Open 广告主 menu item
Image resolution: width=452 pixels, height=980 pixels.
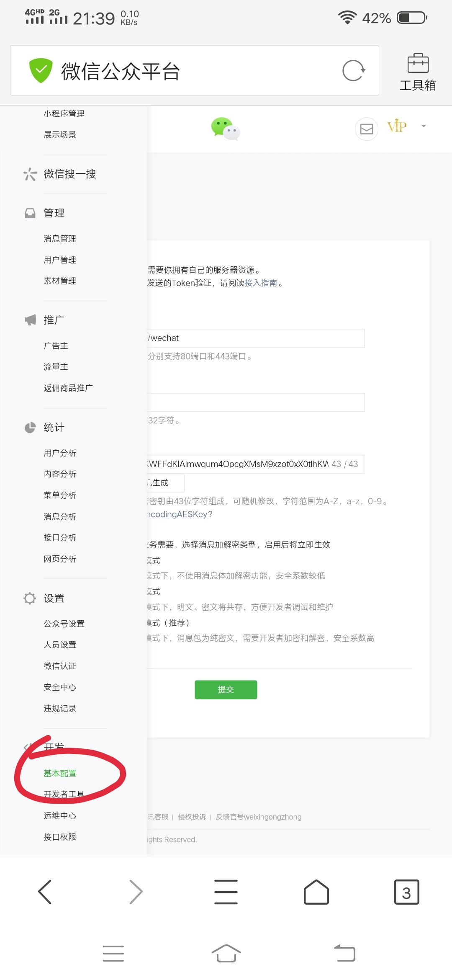coord(56,346)
